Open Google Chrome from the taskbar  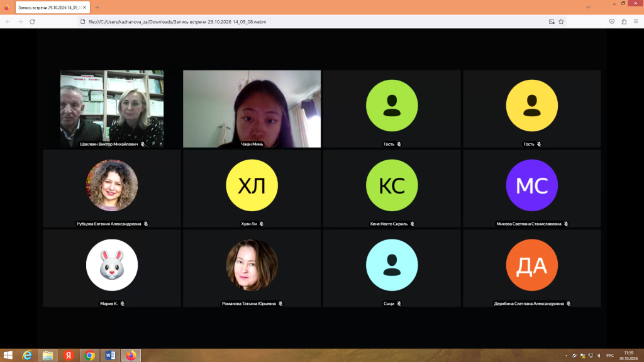(x=89, y=355)
